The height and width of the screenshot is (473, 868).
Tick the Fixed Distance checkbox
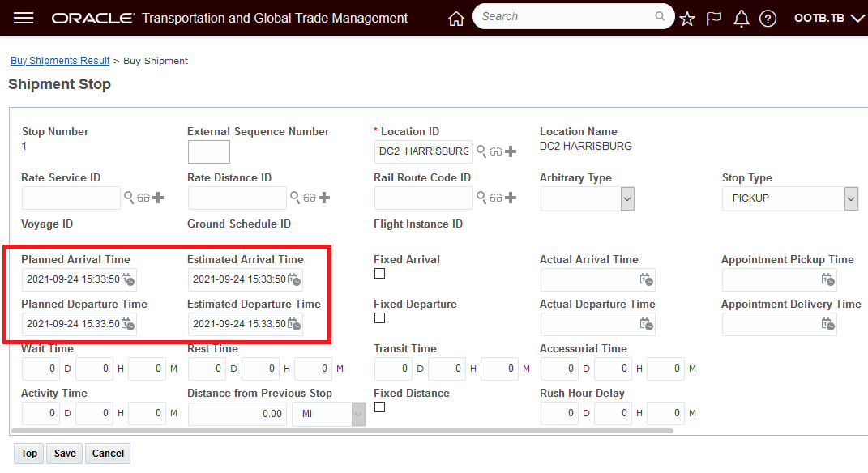(x=379, y=407)
